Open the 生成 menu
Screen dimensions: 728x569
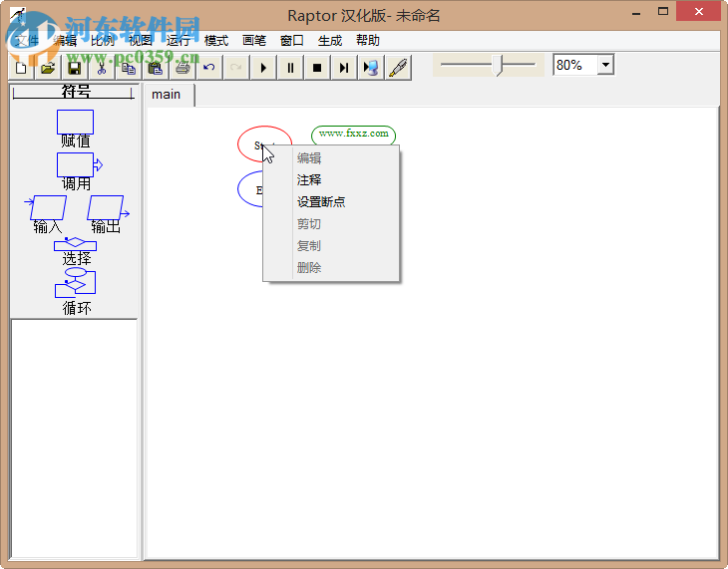(x=330, y=41)
